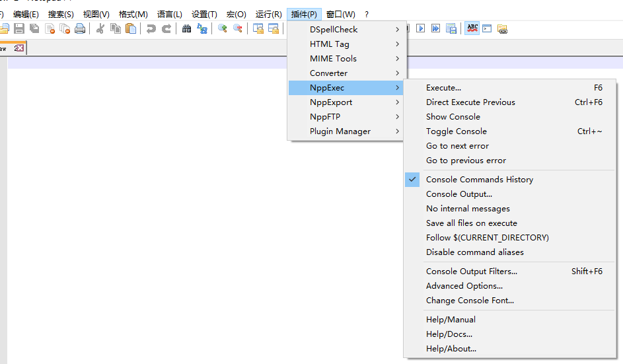
Task: Expand the Plugin Manager submenu
Action: point(346,131)
